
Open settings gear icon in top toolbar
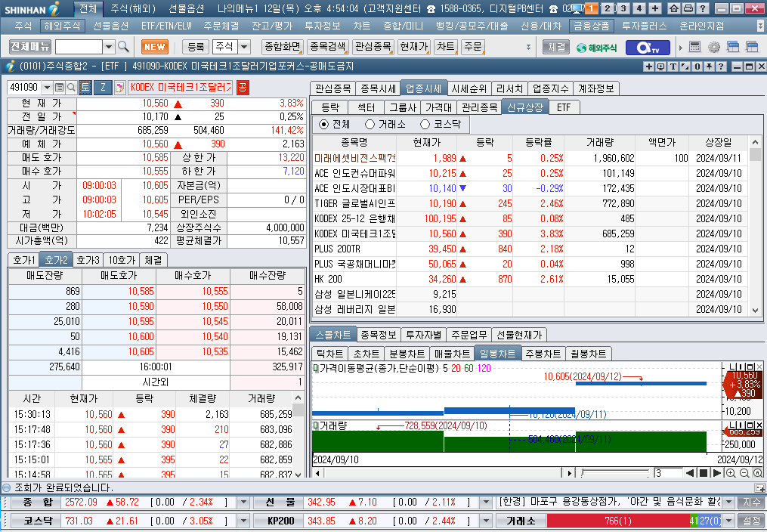point(714,47)
